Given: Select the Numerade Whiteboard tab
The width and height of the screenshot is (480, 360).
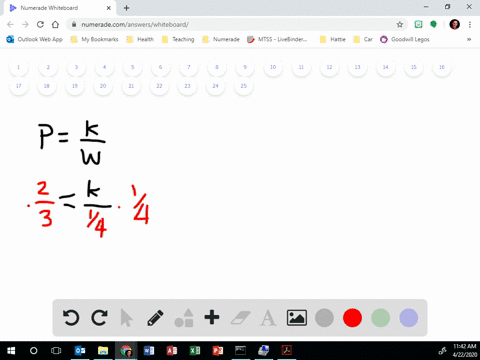Looking at the screenshot, I should tap(60, 8).
